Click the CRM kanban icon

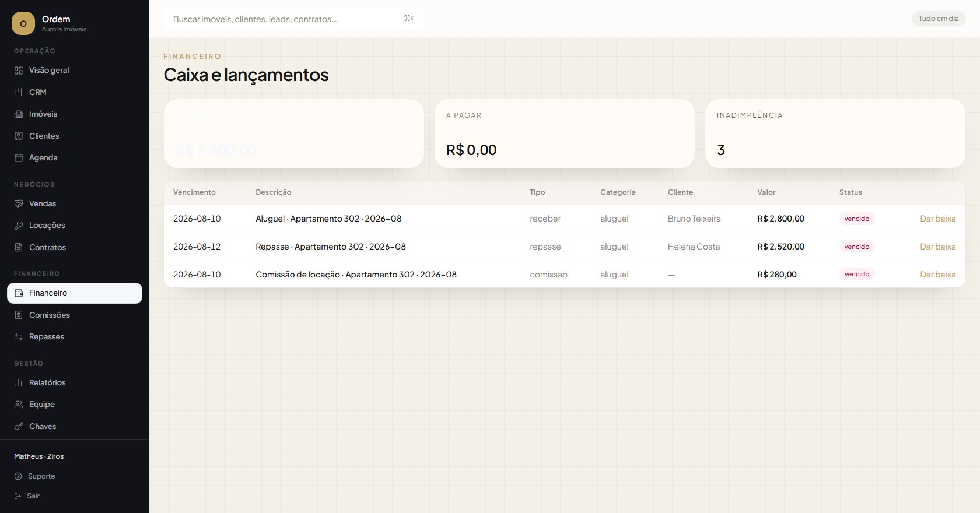click(x=19, y=92)
